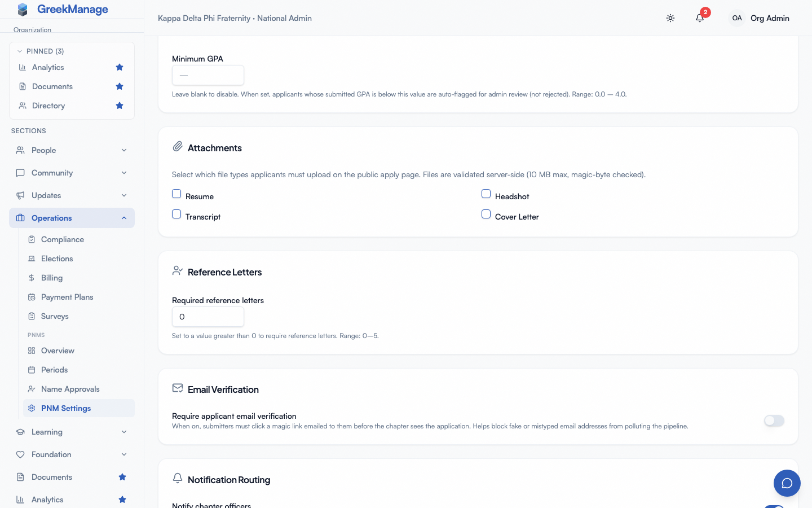Viewport: 812px width, 508px height.
Task: Focus the Required reference letters field
Action: coord(208,317)
